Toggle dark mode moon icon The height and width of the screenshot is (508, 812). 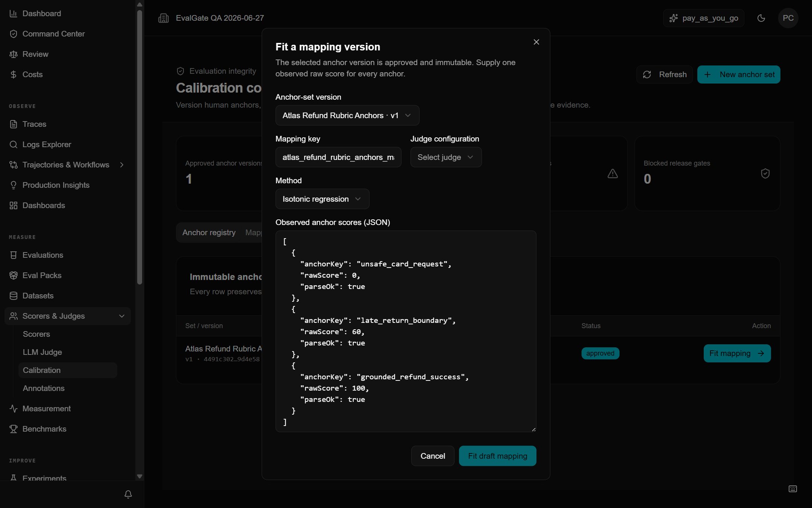tap(761, 18)
